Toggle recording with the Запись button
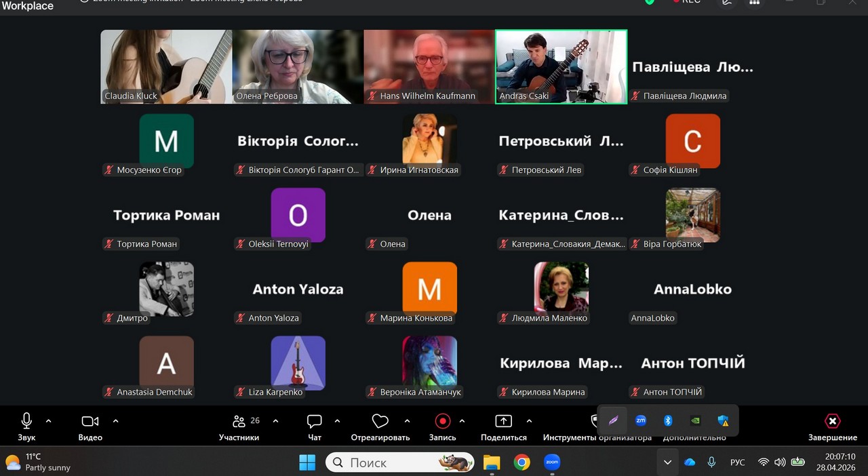Image resolution: width=868 pixels, height=476 pixels. (x=442, y=422)
